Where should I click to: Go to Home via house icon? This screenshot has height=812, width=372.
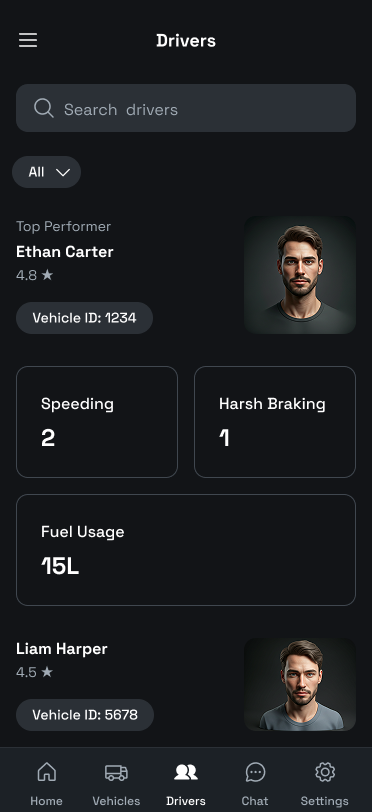(47, 772)
